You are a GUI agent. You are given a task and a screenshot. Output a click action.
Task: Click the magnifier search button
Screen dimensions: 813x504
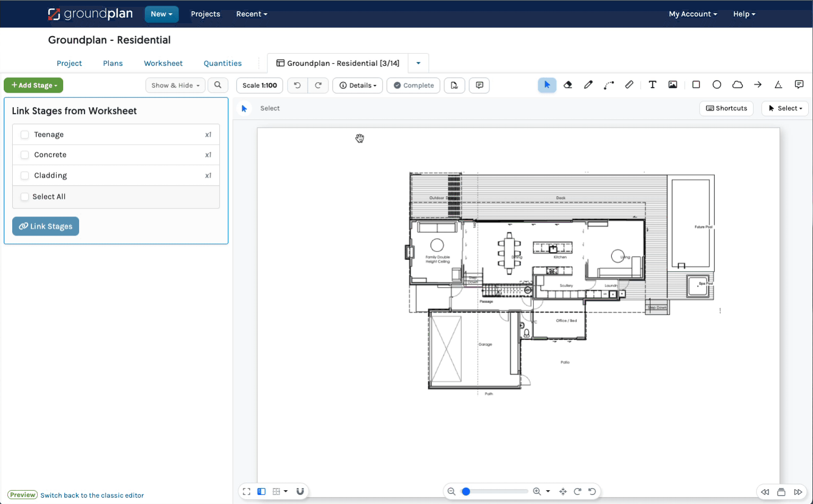tap(218, 85)
